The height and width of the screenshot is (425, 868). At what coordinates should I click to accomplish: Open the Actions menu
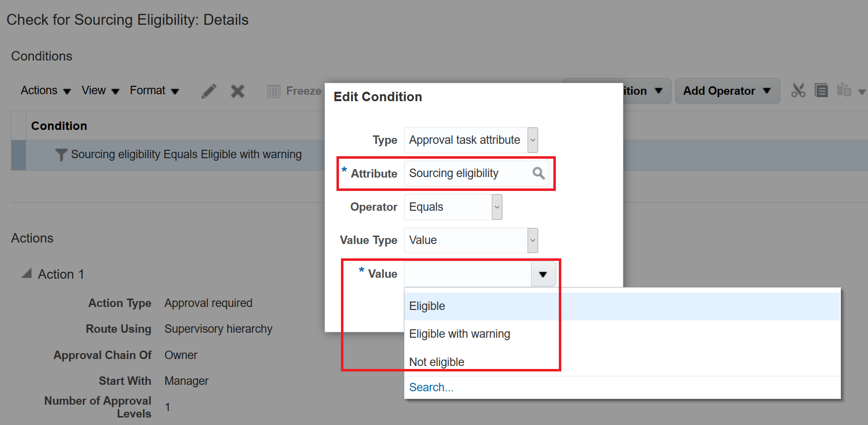point(46,91)
